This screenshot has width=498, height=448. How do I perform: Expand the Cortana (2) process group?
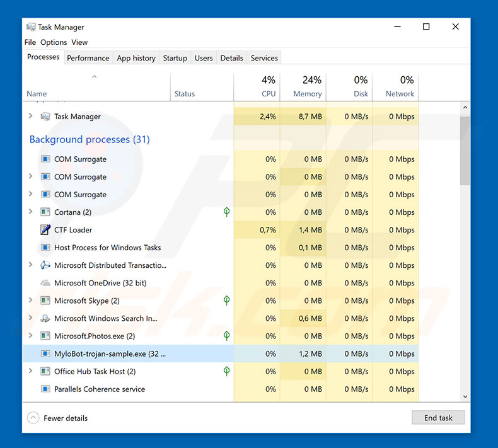coord(30,211)
